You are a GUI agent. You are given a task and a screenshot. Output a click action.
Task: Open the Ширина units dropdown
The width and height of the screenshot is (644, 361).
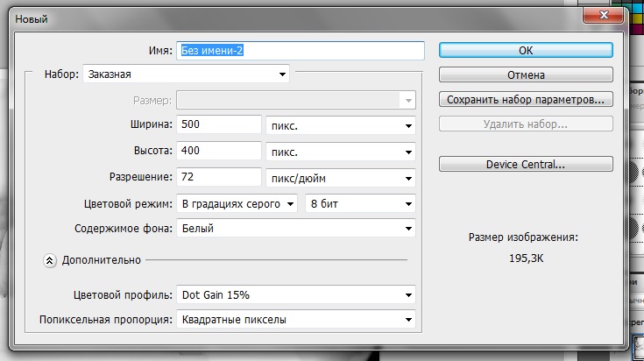340,126
